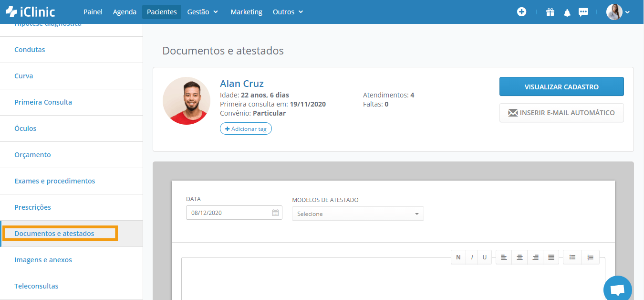Toggle underline (U) formatting in editor
Image resolution: width=644 pixels, height=300 pixels.
coord(485,257)
